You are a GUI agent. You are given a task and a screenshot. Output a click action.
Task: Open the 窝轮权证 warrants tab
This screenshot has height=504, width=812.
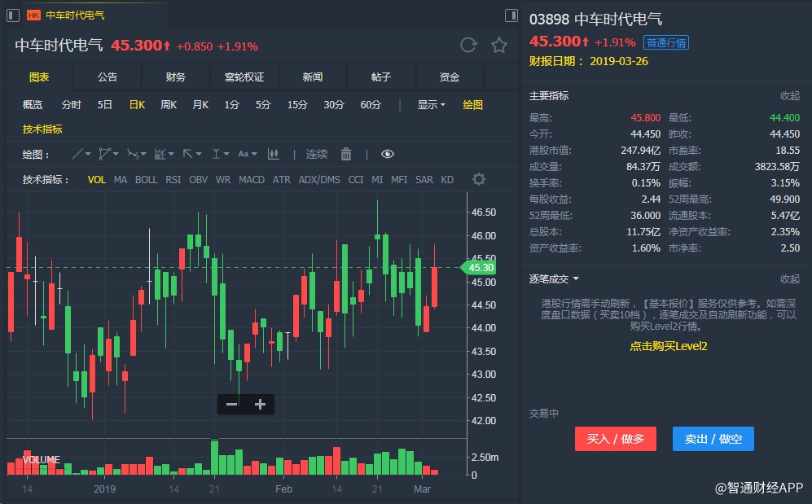244,77
